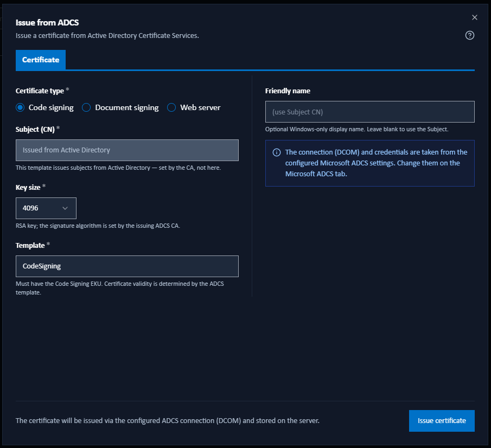Image resolution: width=491 pixels, height=448 pixels.
Task: Click the 'Issue a certificate from Active Directory' subtitle
Action: tap(107, 36)
